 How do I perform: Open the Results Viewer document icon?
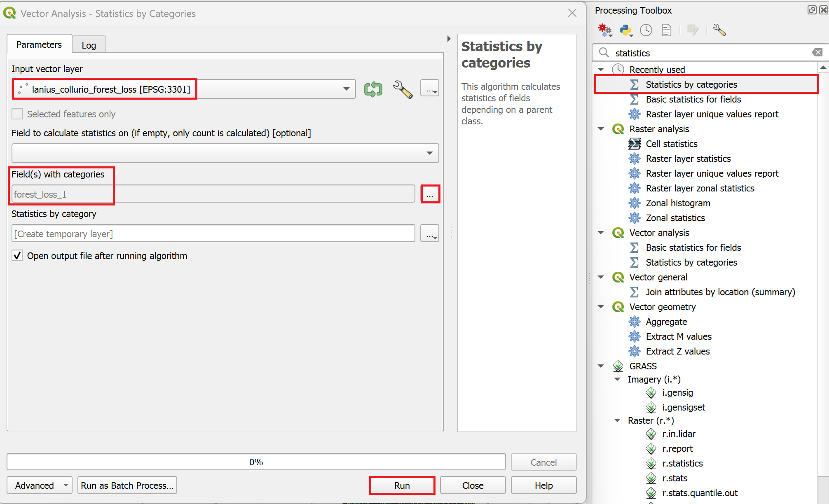(667, 30)
